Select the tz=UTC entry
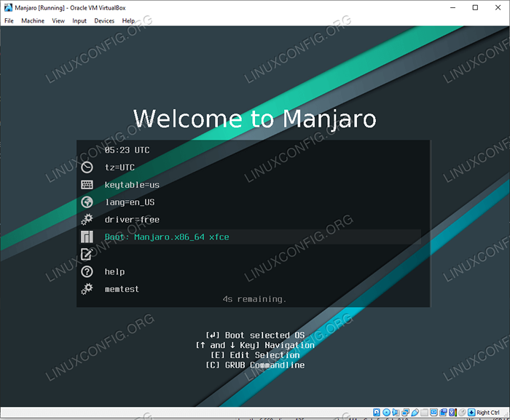 [119, 167]
